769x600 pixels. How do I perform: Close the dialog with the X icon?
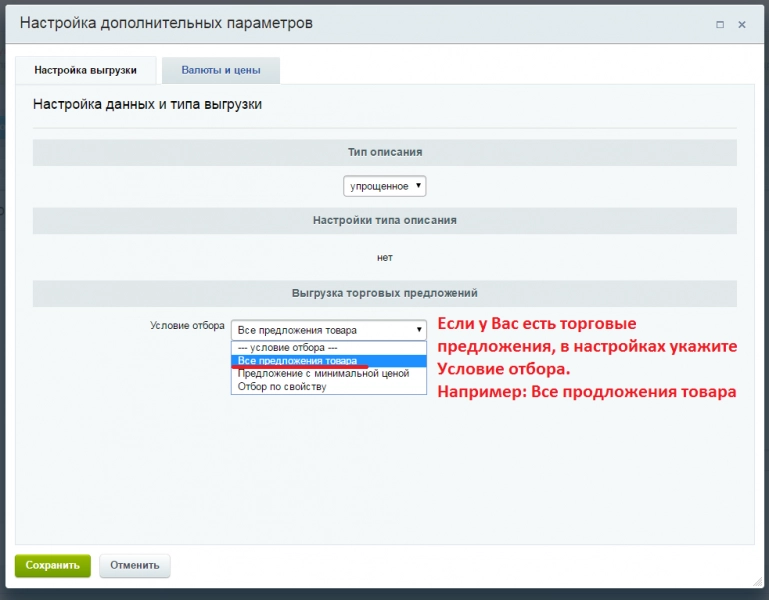[742, 25]
